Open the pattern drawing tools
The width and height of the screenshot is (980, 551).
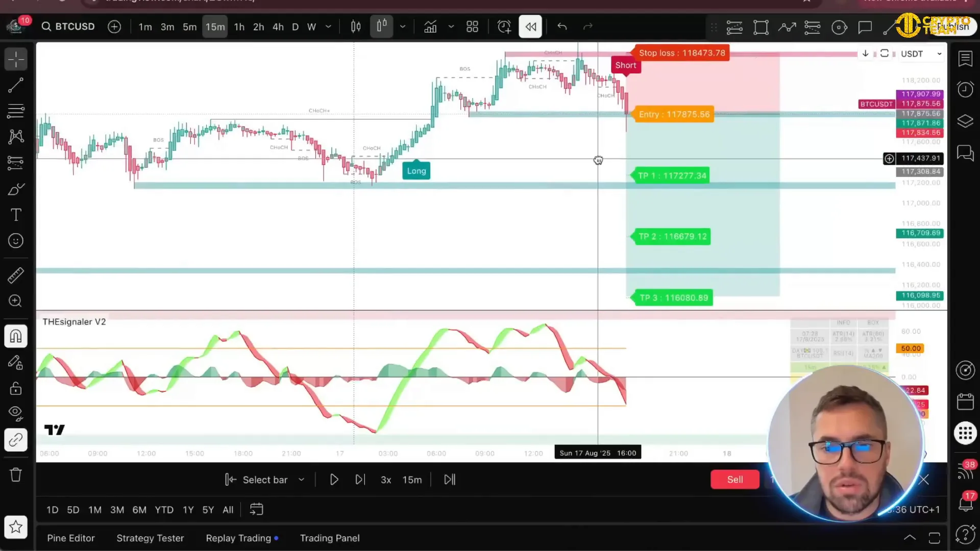16,136
